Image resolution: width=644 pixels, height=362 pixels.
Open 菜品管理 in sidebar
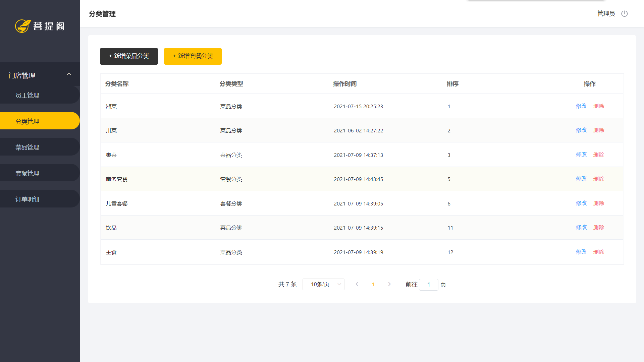pyautogui.click(x=28, y=147)
